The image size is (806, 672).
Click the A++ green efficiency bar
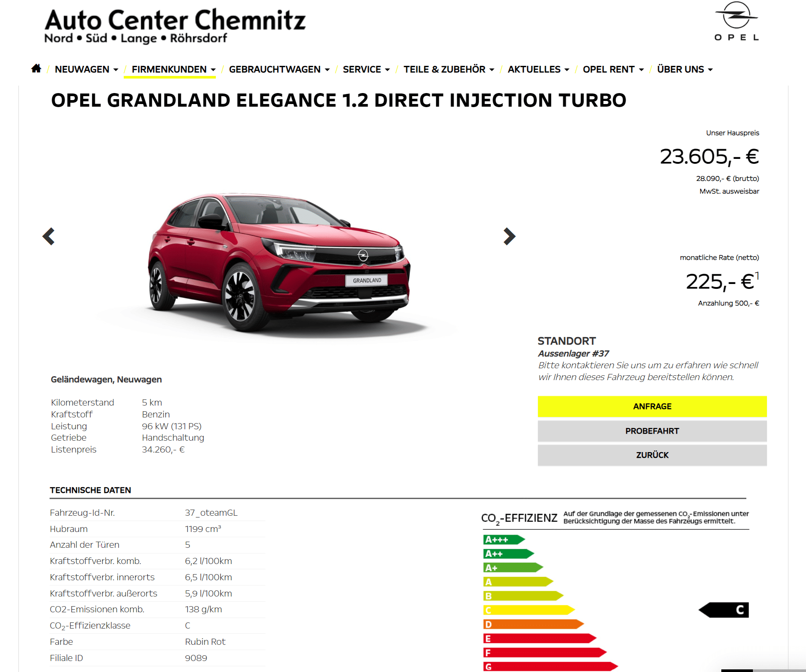pos(509,553)
